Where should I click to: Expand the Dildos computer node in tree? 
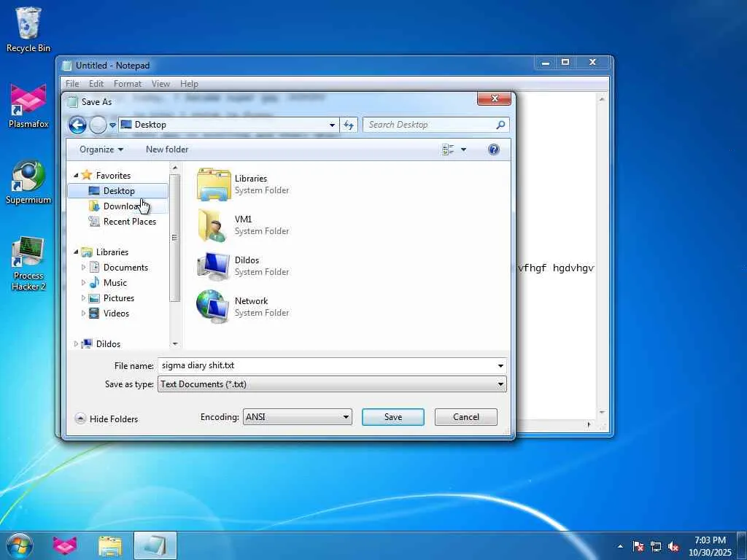(76, 343)
